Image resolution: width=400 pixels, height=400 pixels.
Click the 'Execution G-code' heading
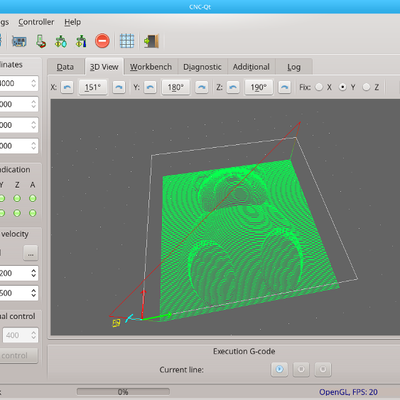click(244, 351)
